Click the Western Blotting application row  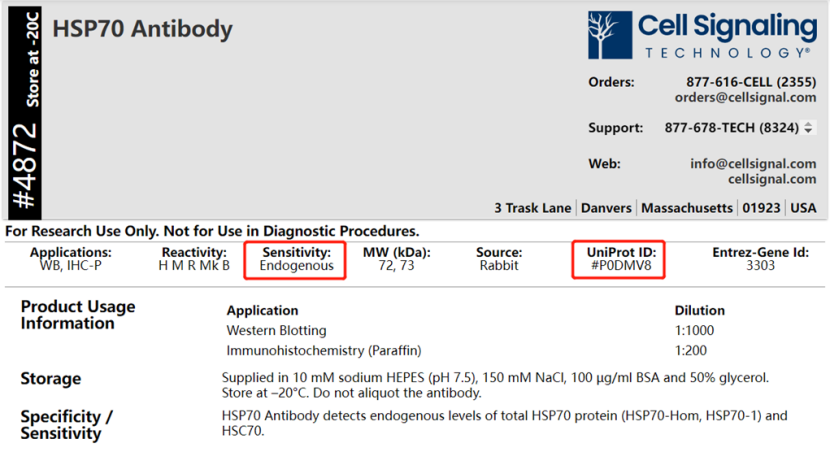(276, 330)
